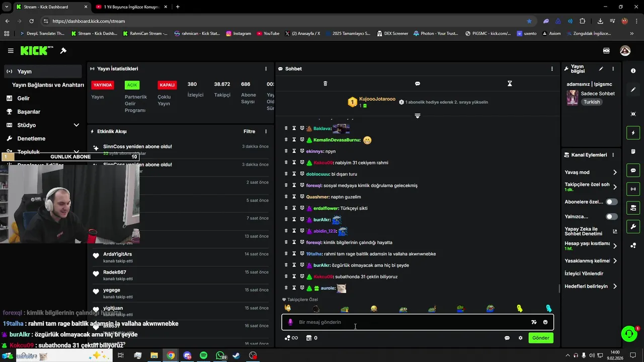
Task: Click username 19talha in chat
Action: pyautogui.click(x=314, y=254)
